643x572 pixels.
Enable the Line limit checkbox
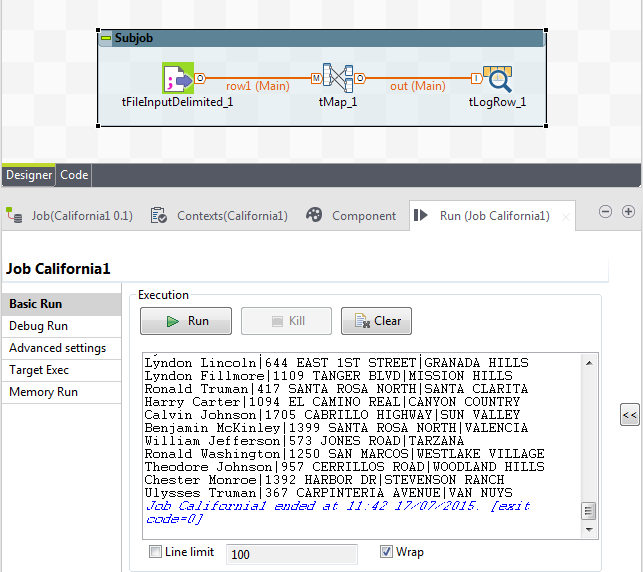155,551
